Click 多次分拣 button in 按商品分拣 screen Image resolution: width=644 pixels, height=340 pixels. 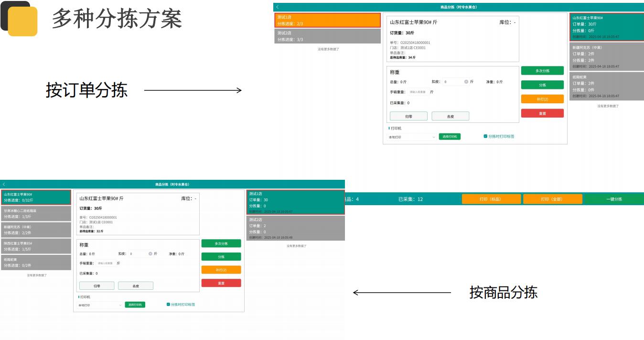[x=221, y=243]
